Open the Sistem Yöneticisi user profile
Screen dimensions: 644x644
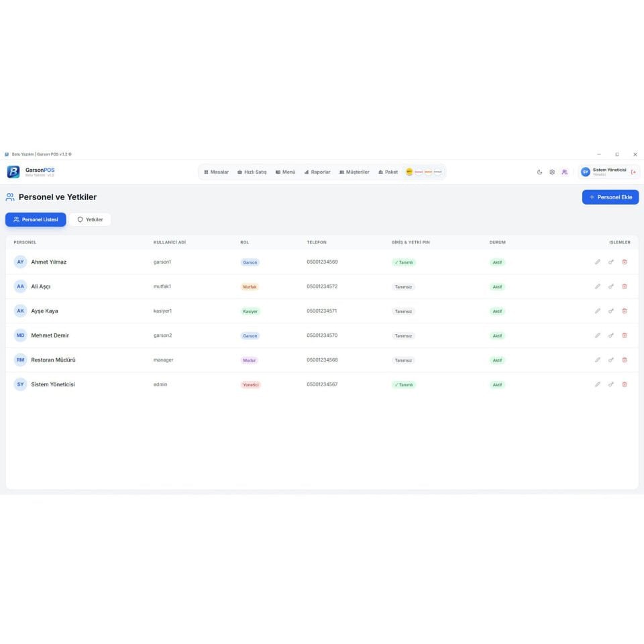coord(604,172)
